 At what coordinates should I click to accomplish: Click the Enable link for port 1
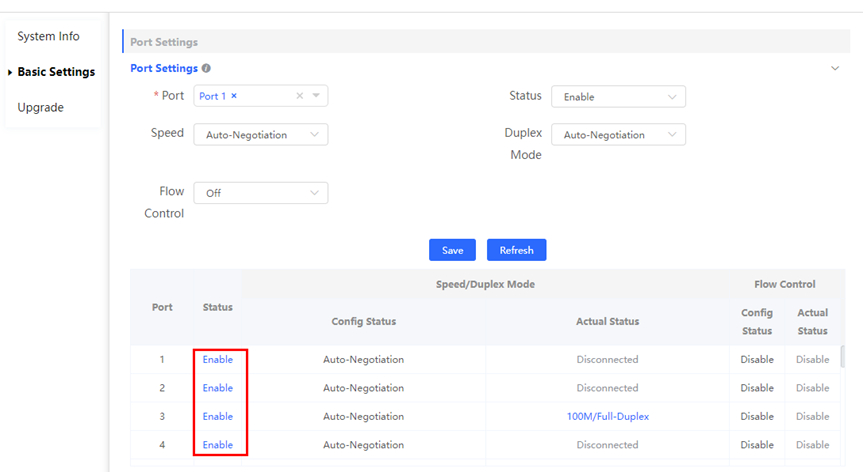click(217, 359)
